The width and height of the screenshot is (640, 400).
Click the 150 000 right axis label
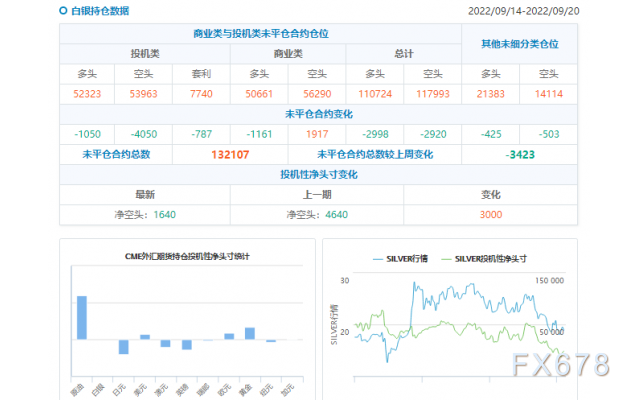tap(549, 280)
